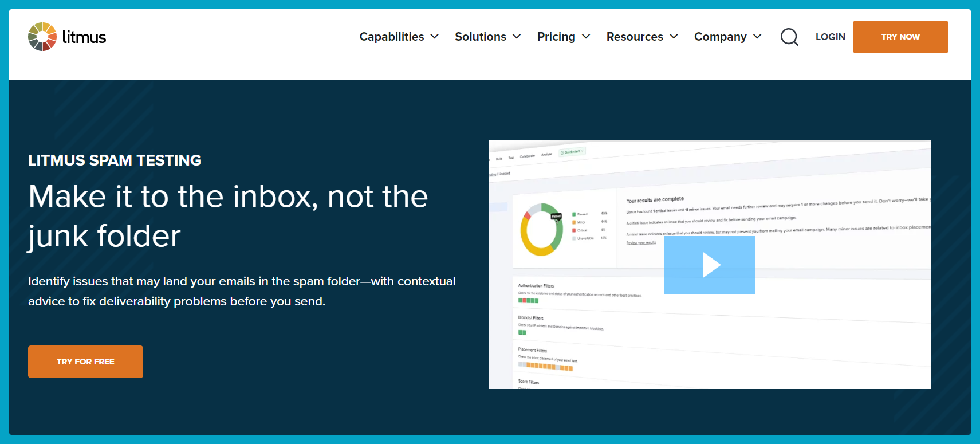Image resolution: width=980 pixels, height=444 pixels.
Task: Open the Company dropdown chevron
Action: point(757,37)
